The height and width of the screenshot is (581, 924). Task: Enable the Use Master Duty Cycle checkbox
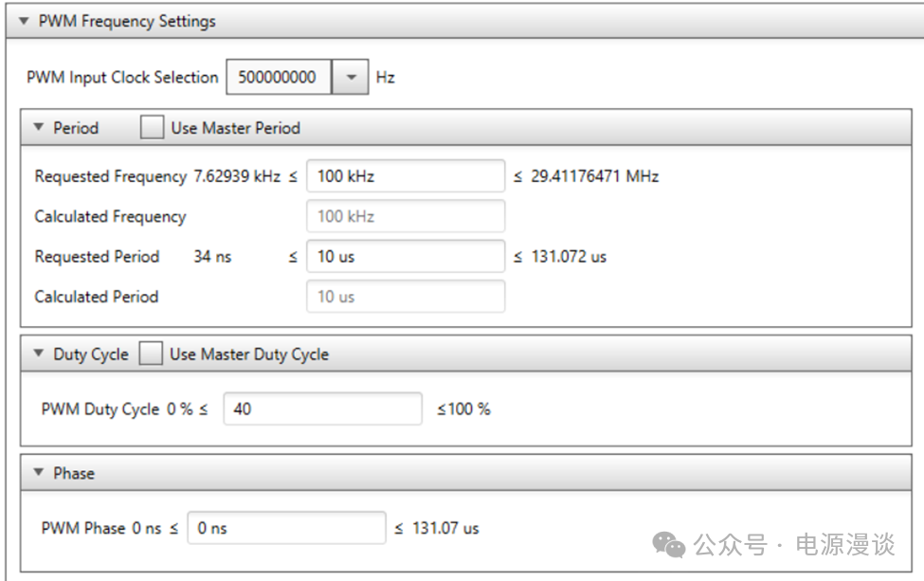click(150, 354)
